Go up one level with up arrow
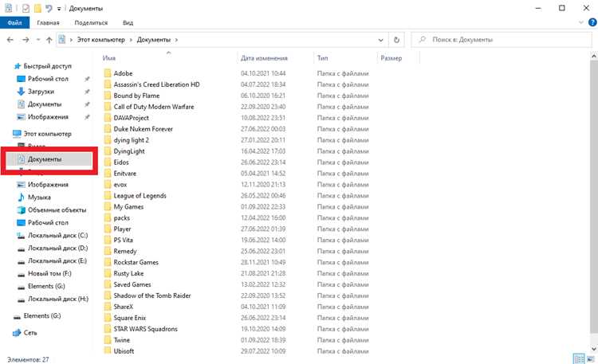598x364 pixels. click(49, 40)
